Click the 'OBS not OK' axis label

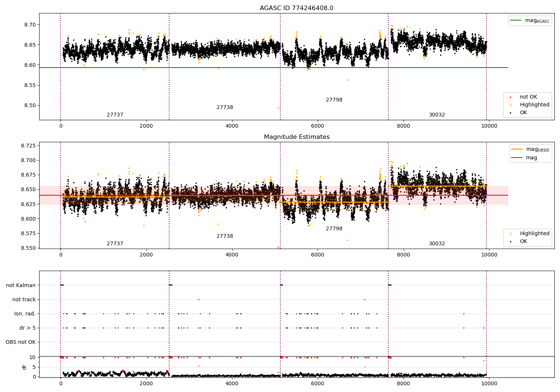click(21, 342)
